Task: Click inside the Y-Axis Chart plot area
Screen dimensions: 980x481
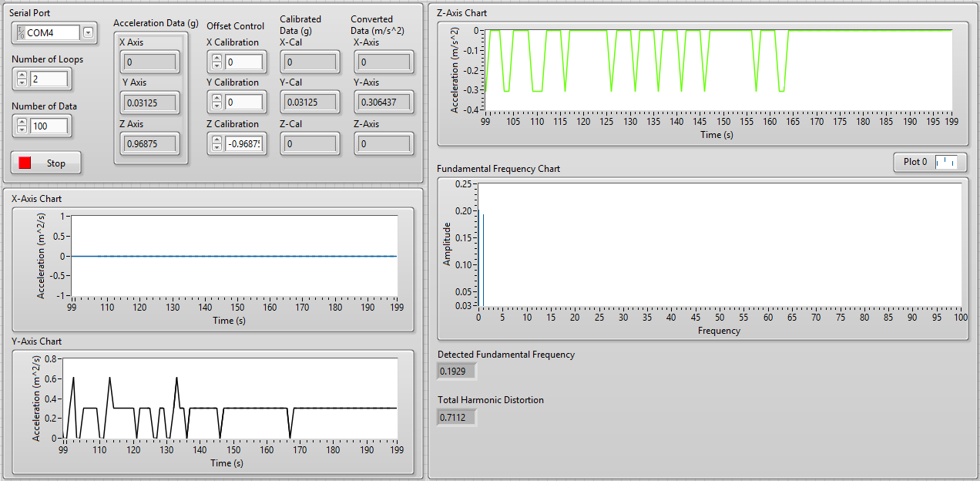Action: tap(230, 399)
